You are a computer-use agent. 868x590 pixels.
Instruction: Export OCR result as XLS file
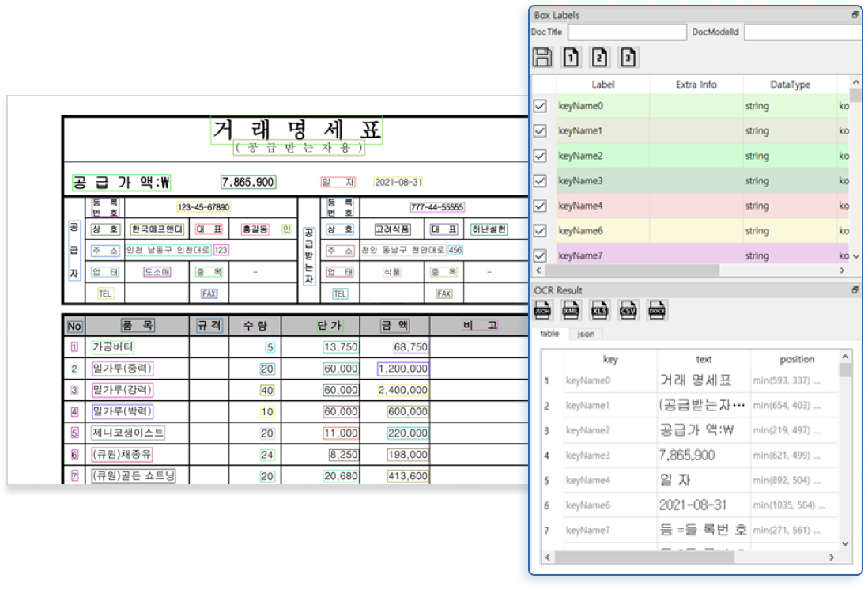point(600,308)
